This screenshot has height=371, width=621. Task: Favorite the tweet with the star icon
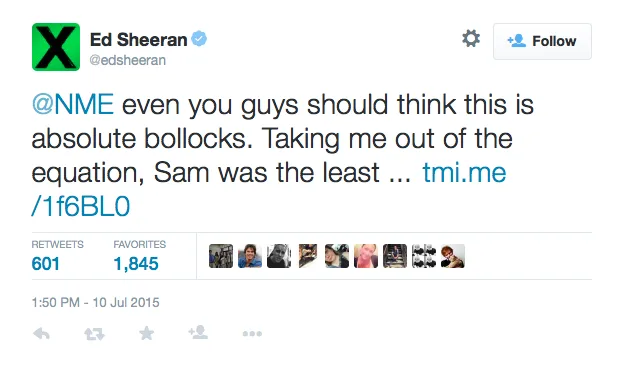tap(147, 333)
